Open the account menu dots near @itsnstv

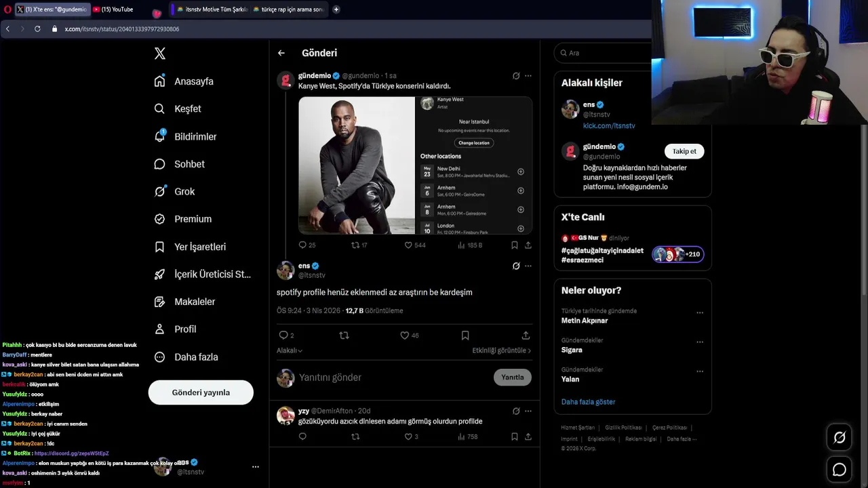point(256,467)
